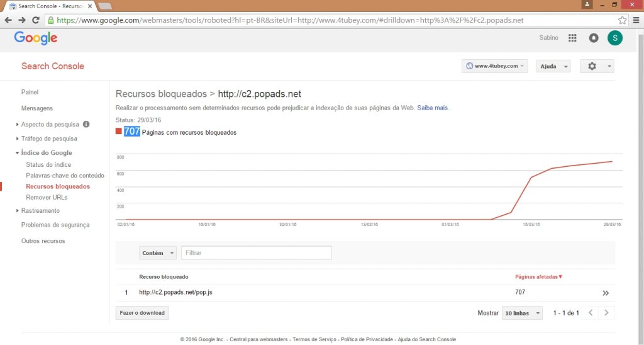
Task: Click the browser address bar URL
Action: [x=290, y=20]
